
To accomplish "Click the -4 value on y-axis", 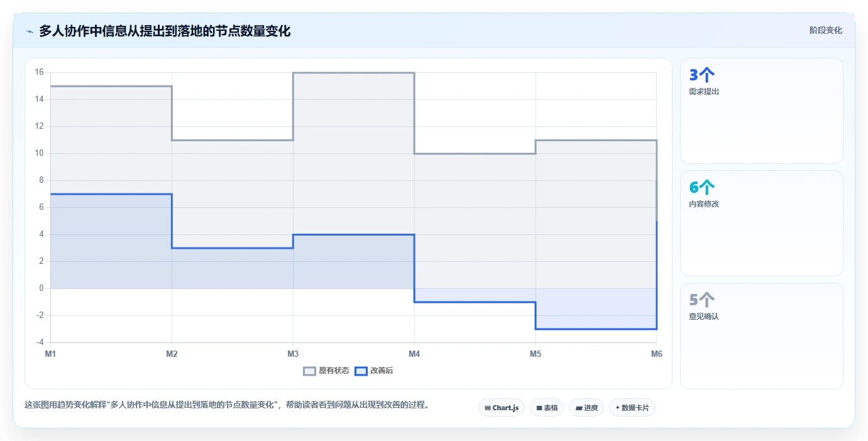I will [x=39, y=342].
